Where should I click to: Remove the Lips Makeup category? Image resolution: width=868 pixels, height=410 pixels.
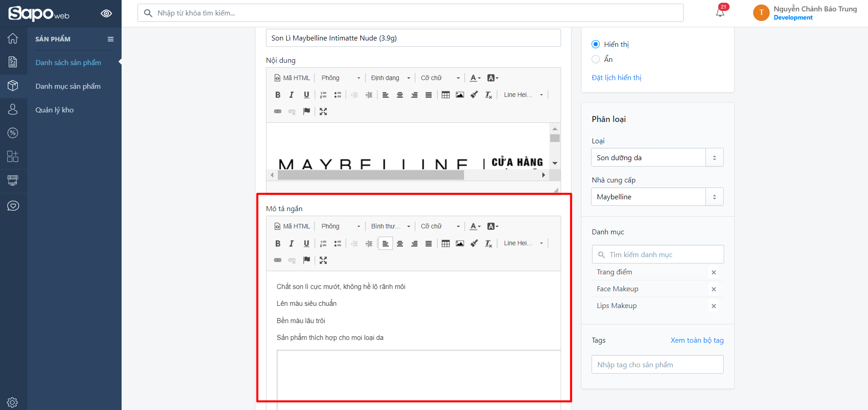pyautogui.click(x=714, y=306)
